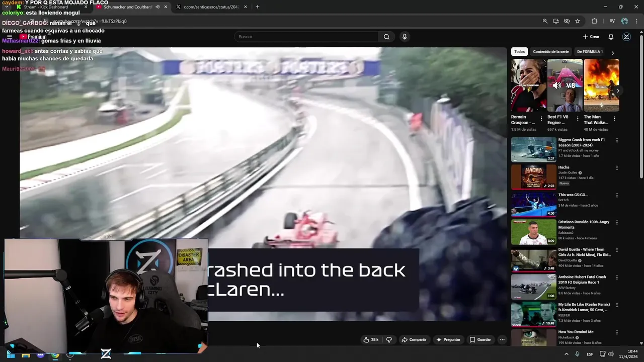Share the video via Compartir
This screenshot has width=644, height=362.
coord(414,340)
